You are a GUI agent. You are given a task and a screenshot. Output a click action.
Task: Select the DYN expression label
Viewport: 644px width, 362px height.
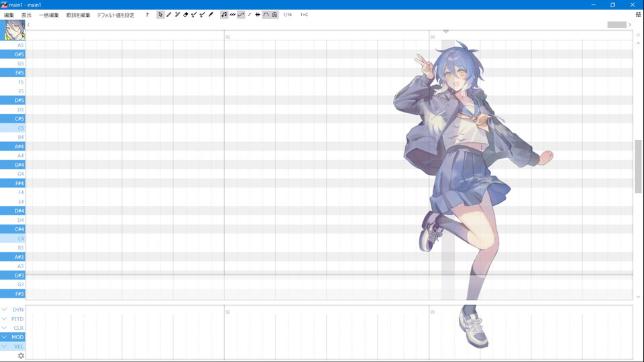pos(18,310)
